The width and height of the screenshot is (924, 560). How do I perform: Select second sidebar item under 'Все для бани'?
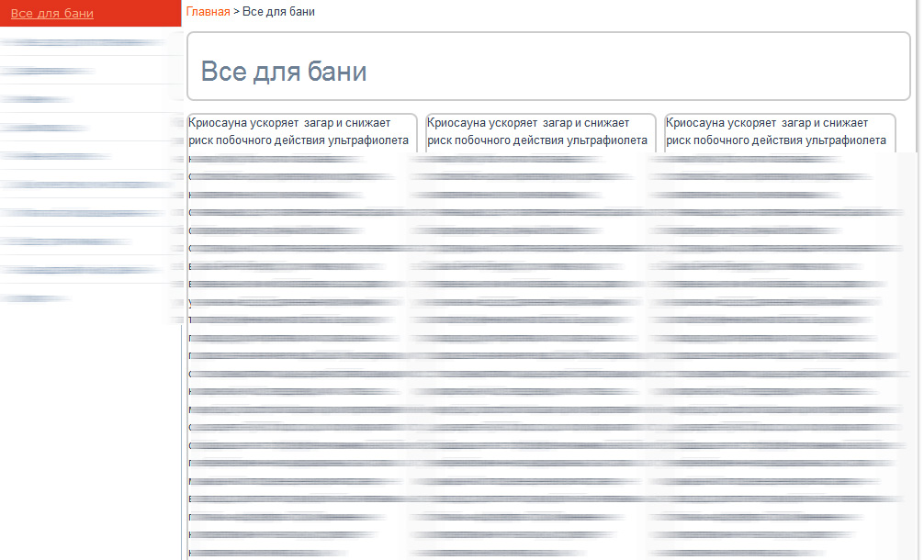tap(48, 71)
